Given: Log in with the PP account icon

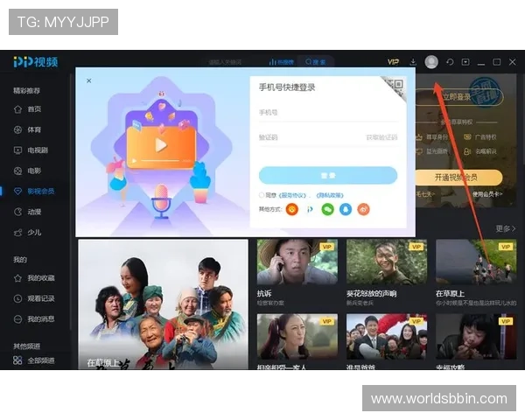Looking at the screenshot, I should click(310, 210).
